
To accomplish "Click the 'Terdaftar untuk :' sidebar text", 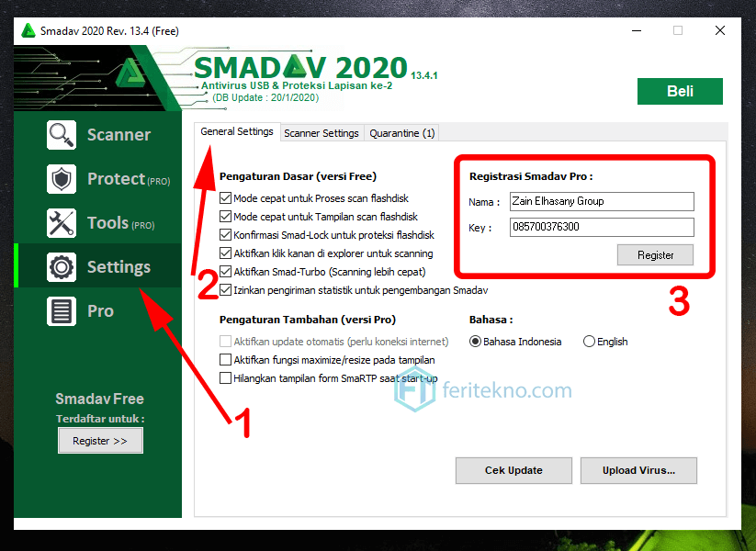I will pyautogui.click(x=100, y=419).
